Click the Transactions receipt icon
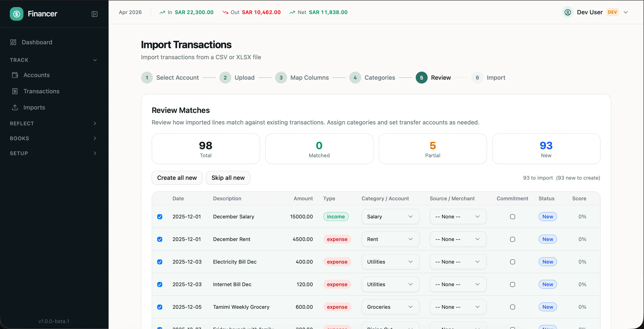 pyautogui.click(x=15, y=91)
